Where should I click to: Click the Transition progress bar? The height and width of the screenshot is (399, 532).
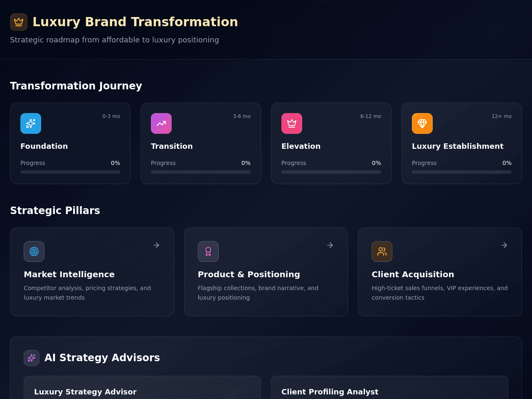pyautogui.click(x=201, y=172)
